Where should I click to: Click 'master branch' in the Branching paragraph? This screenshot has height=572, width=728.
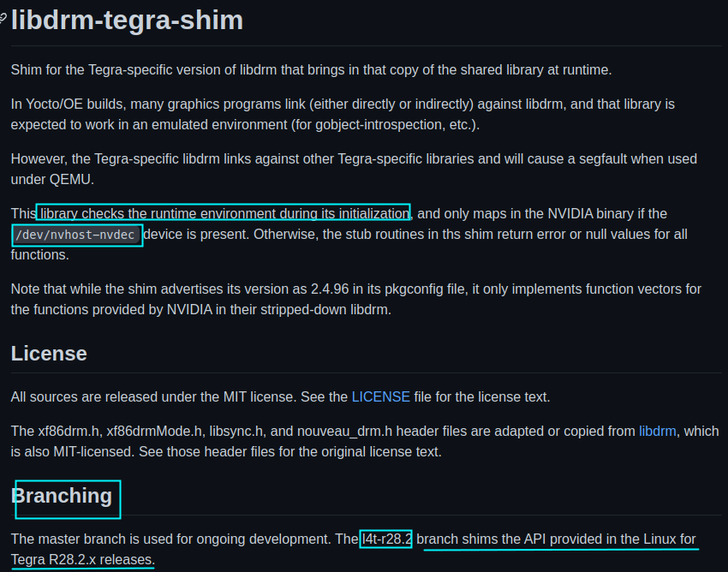82,539
